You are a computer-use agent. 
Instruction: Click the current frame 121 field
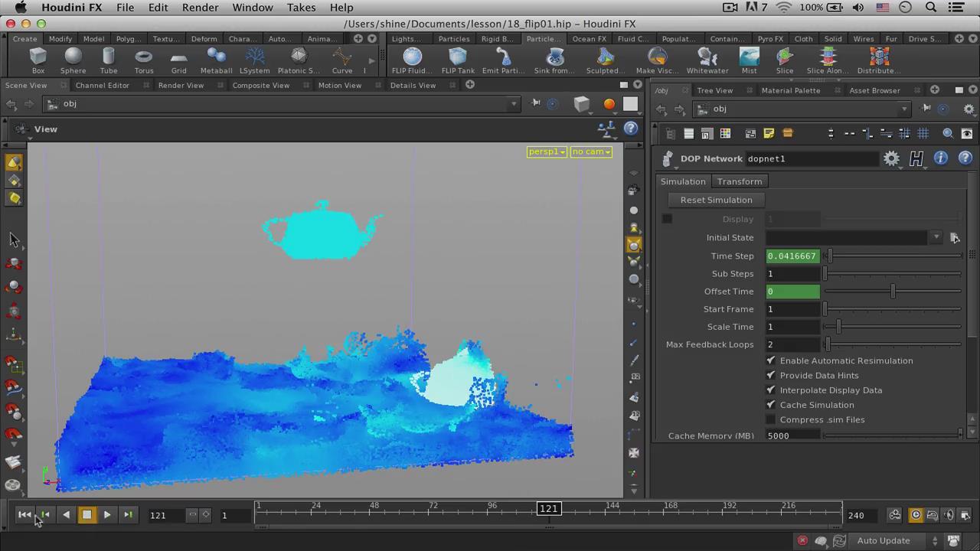166,515
